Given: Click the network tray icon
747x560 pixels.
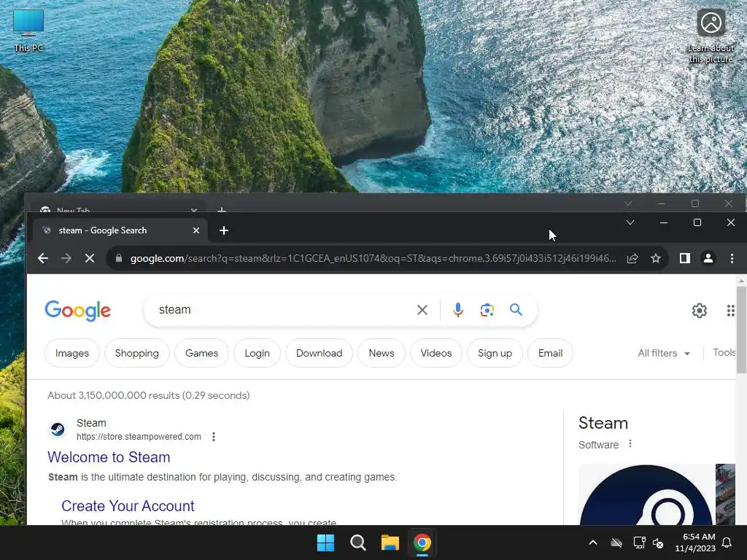Looking at the screenshot, I should tap(639, 542).
